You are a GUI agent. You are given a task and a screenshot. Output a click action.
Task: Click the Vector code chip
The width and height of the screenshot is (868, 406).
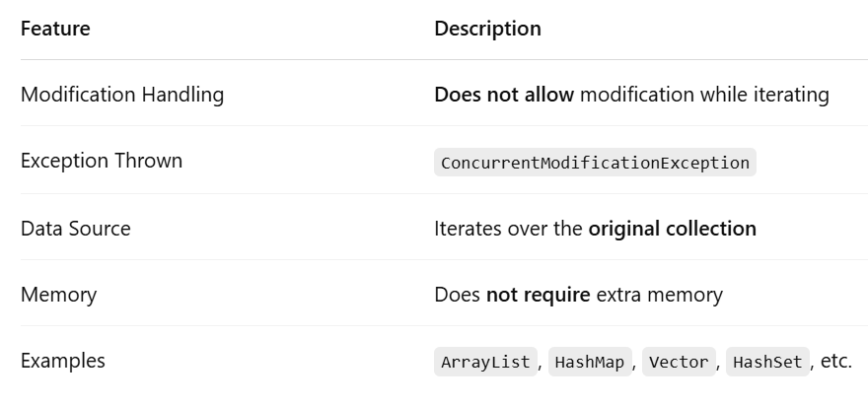[679, 362]
